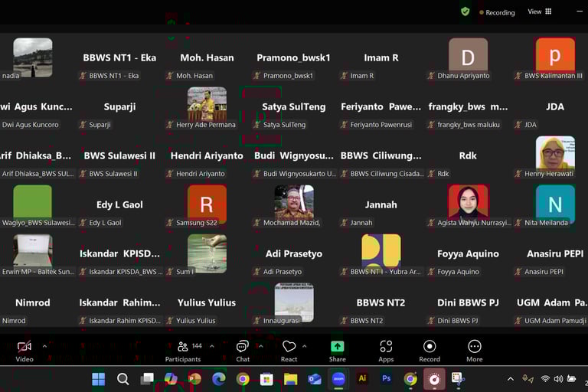Screen dimensions: 588x392
Task: Click the large 'Jannah' participant name
Action: pyautogui.click(x=381, y=205)
